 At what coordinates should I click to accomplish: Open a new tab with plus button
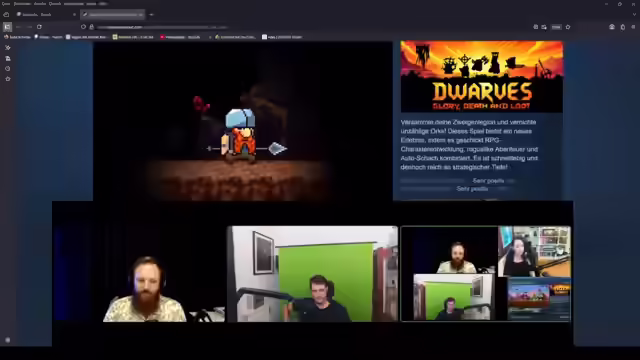click(x=151, y=15)
